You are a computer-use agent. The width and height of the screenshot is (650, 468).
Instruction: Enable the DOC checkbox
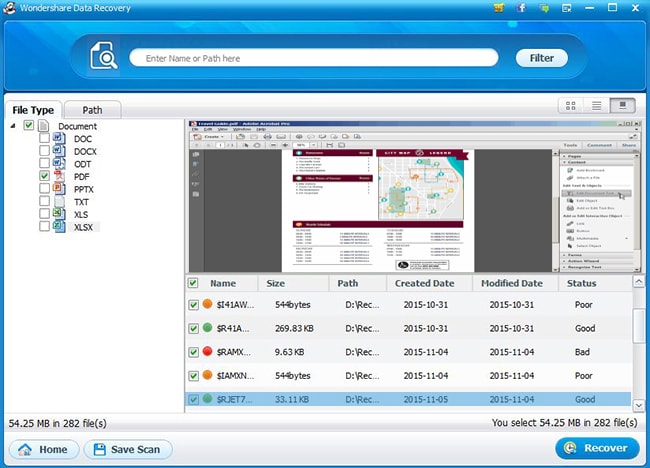pyautogui.click(x=44, y=138)
